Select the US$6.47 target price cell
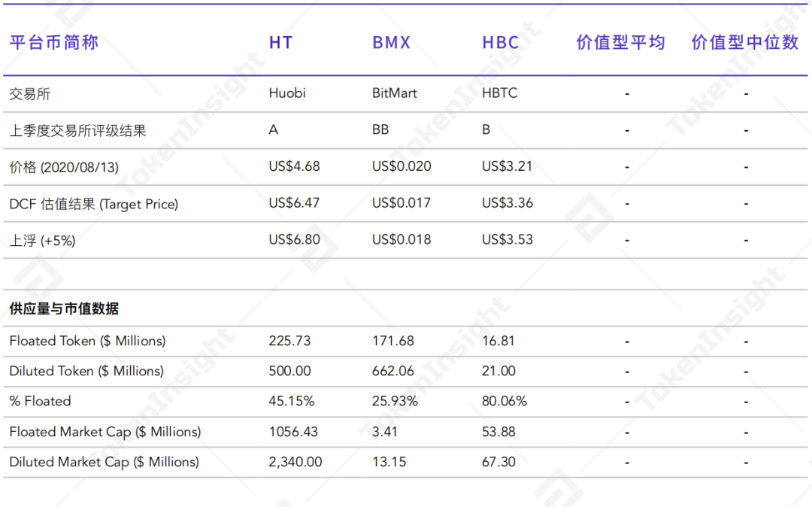The height and width of the screenshot is (507, 812). click(x=294, y=203)
